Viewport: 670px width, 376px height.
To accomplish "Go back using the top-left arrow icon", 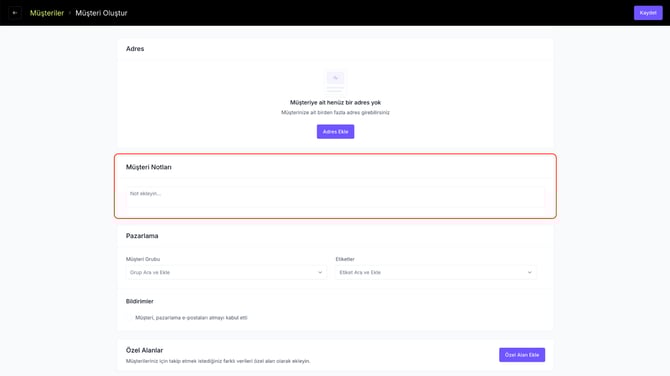I will (x=15, y=13).
